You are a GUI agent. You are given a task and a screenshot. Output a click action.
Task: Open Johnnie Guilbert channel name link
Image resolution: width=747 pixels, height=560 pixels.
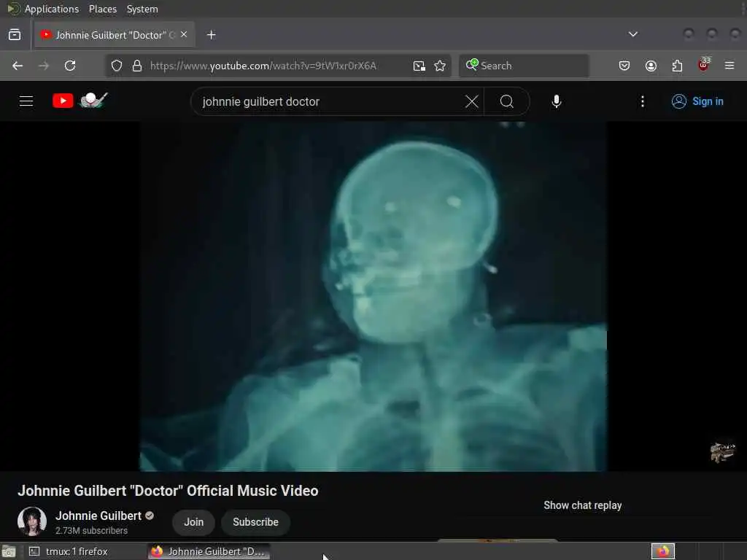98,516
